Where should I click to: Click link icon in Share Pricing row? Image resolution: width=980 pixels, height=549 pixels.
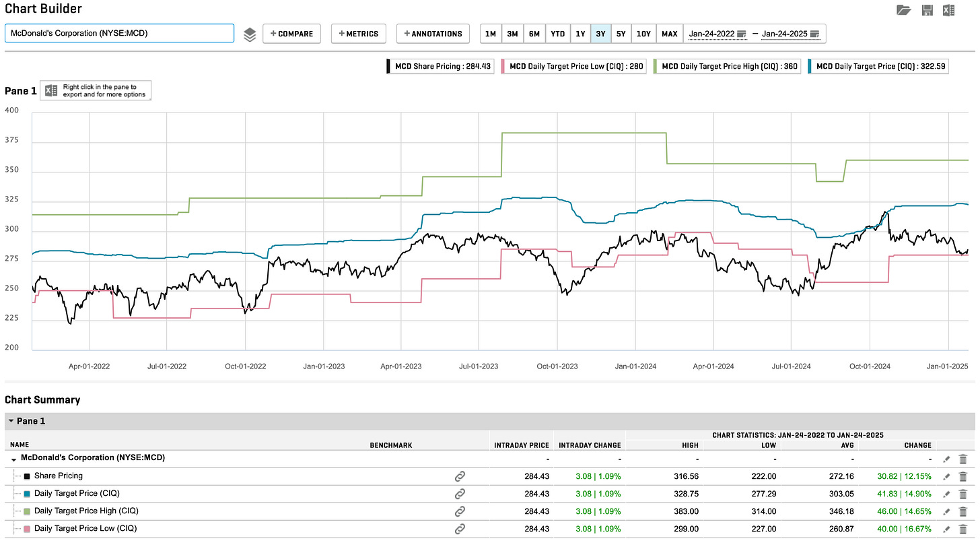tap(460, 476)
